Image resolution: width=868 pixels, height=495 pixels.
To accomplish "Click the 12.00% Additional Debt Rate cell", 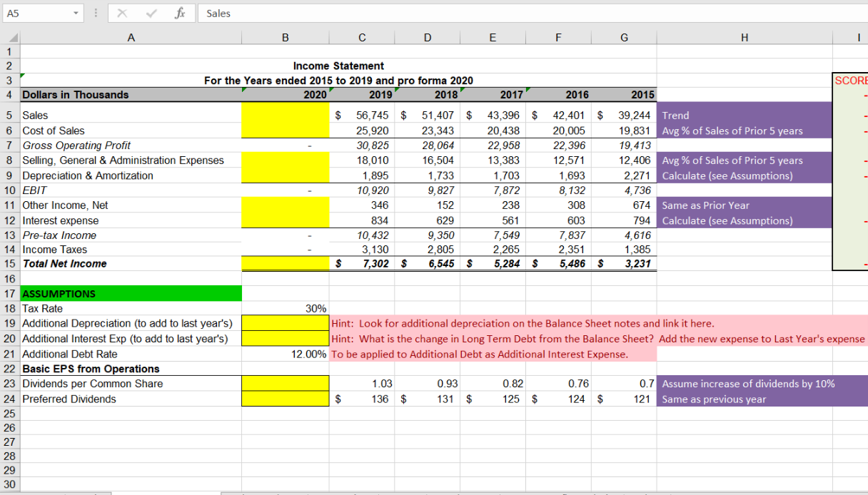I will [x=285, y=354].
